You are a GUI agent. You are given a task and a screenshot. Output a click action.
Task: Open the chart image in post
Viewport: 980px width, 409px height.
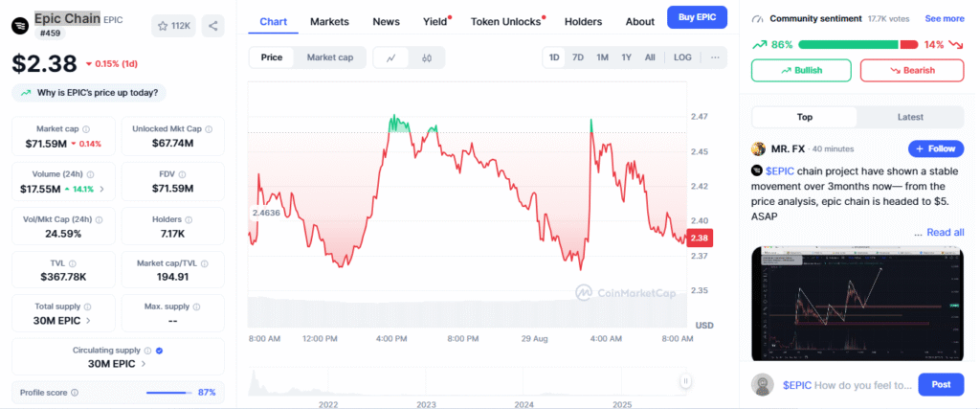point(857,304)
